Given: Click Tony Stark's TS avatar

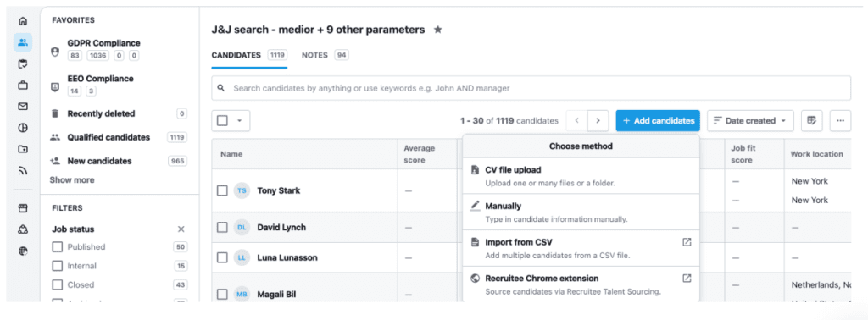Looking at the screenshot, I should [x=242, y=190].
